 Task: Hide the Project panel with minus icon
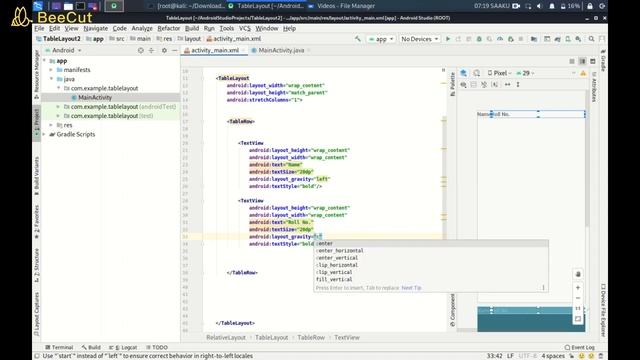(175, 50)
